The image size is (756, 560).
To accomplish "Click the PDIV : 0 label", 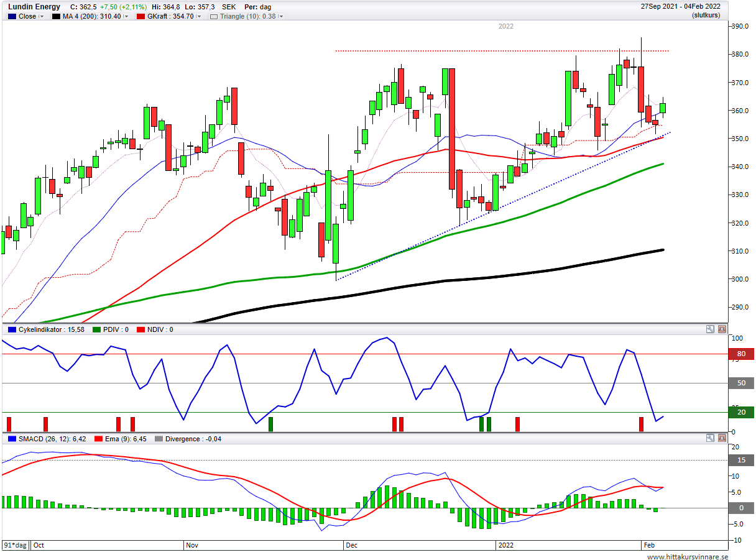I will pos(116,329).
